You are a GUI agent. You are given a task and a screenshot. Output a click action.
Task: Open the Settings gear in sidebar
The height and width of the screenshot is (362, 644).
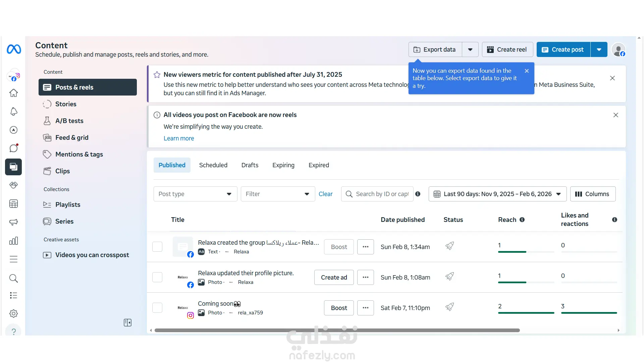(13, 313)
